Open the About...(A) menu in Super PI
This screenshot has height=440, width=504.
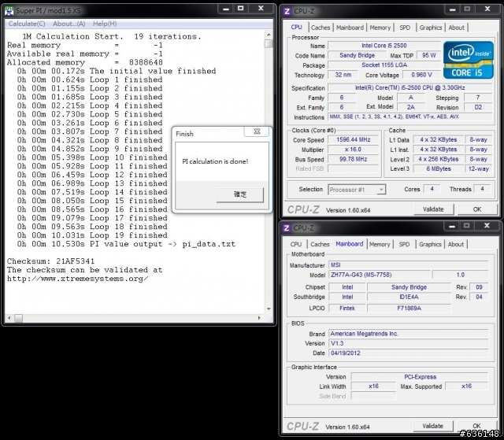click(x=69, y=24)
